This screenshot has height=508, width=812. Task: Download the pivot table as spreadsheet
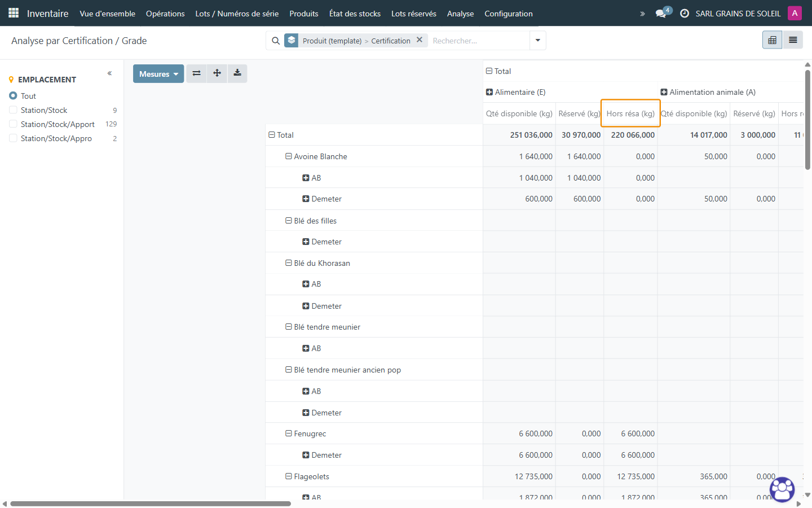tap(237, 73)
